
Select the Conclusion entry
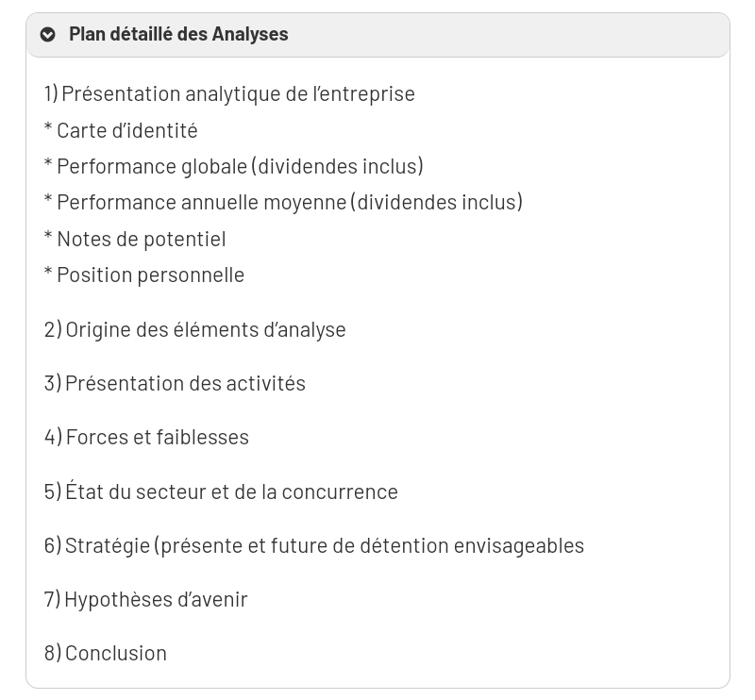106,654
